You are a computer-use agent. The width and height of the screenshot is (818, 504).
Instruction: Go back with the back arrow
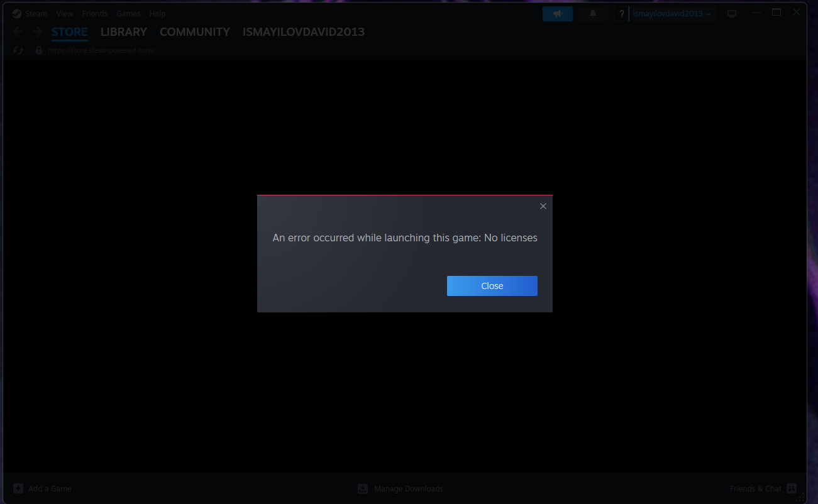(18, 32)
